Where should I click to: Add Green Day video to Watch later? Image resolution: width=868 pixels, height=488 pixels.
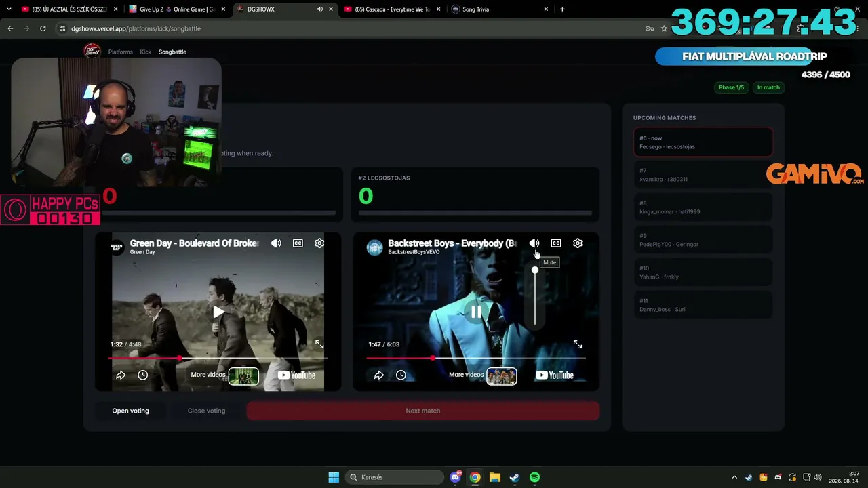pyautogui.click(x=143, y=375)
